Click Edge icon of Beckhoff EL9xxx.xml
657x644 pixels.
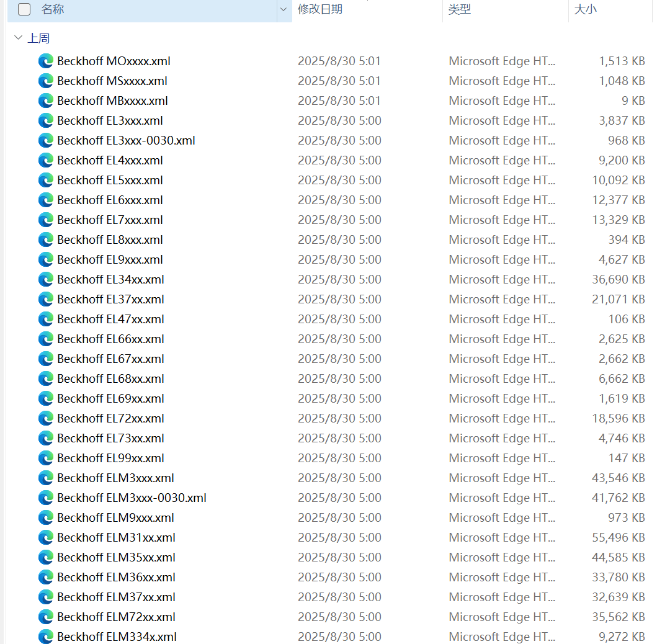(x=46, y=260)
